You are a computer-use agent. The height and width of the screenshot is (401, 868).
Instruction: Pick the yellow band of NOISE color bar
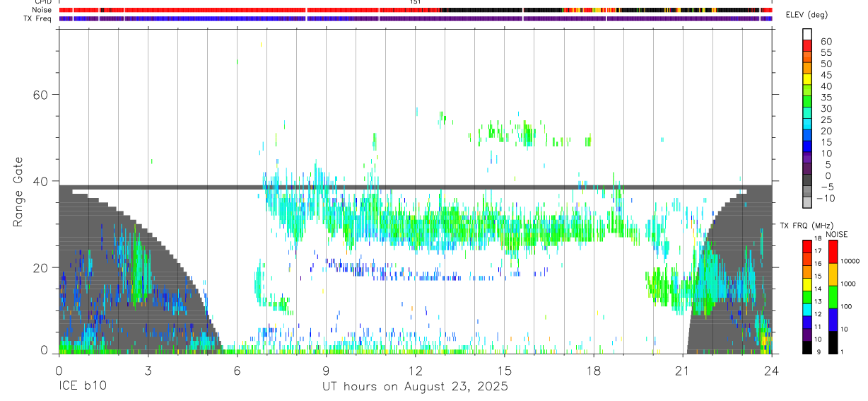(833, 274)
